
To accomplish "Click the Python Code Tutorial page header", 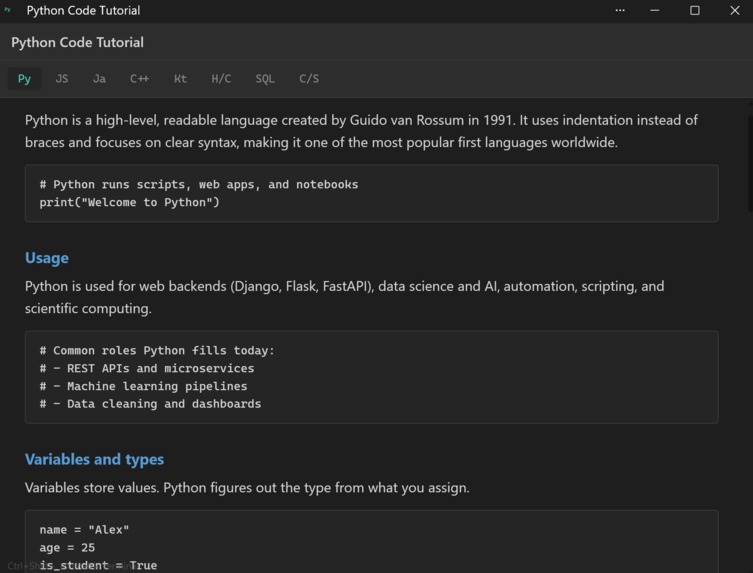I will (77, 42).
